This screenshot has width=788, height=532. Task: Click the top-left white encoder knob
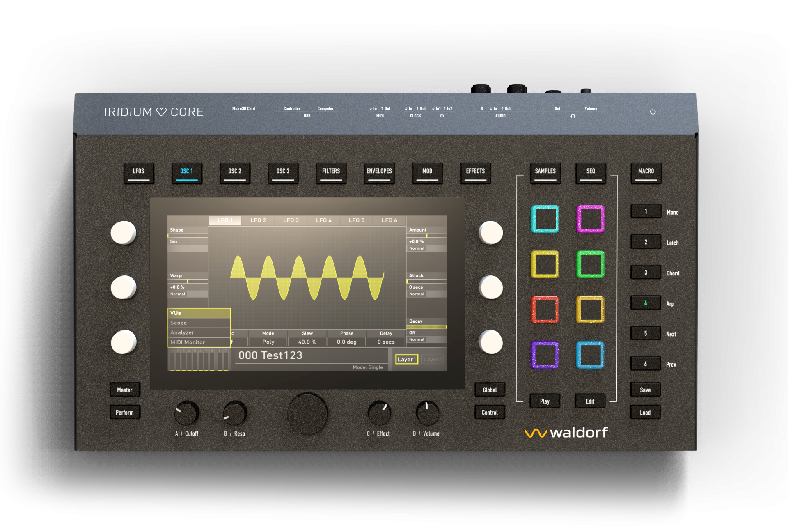coord(123,233)
